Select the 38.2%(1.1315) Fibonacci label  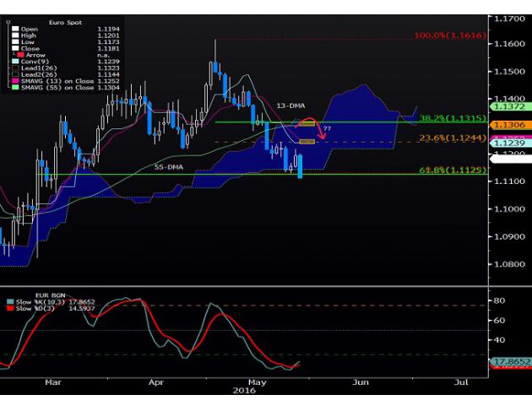[x=453, y=120]
